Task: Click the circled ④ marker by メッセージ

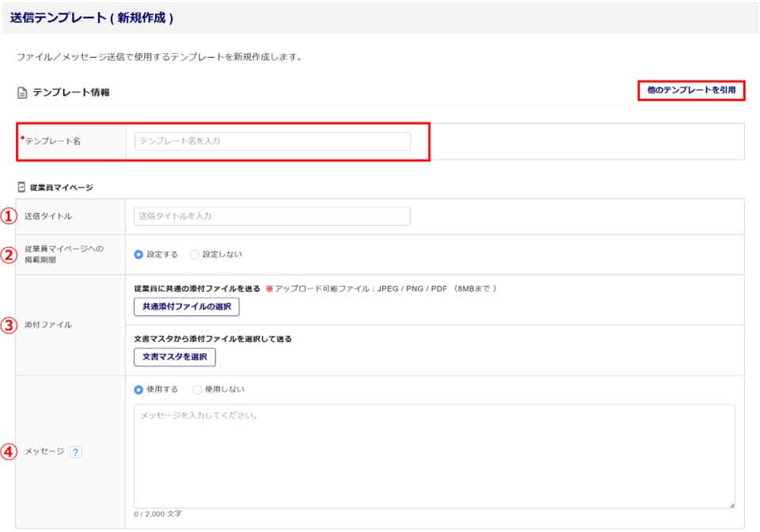Action: tap(8, 451)
